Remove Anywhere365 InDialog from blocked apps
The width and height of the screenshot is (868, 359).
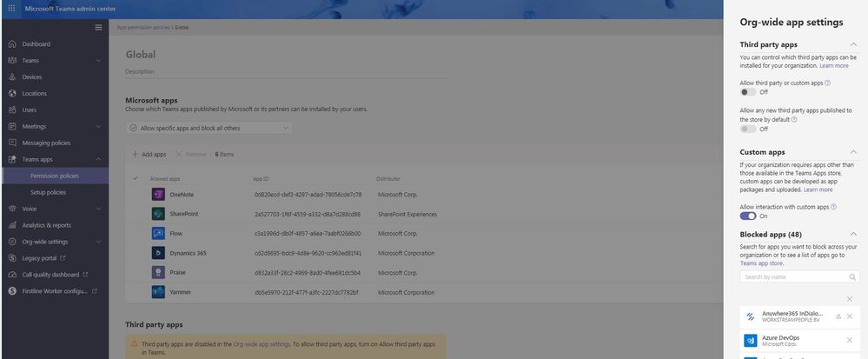[x=850, y=316]
